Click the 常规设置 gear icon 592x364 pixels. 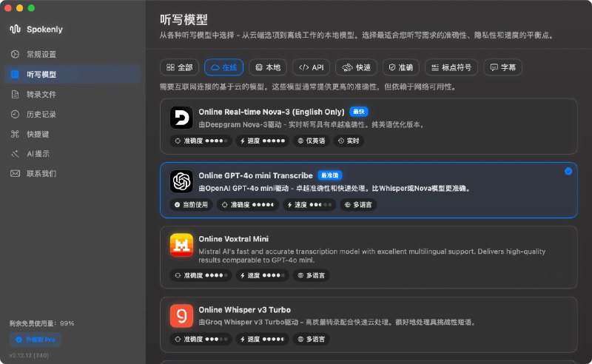click(x=15, y=54)
